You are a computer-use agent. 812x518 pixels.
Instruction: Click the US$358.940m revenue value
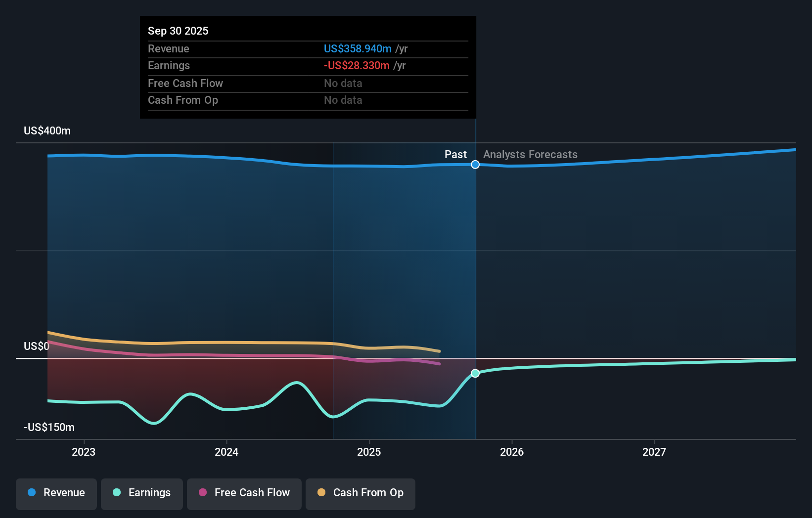pos(358,48)
